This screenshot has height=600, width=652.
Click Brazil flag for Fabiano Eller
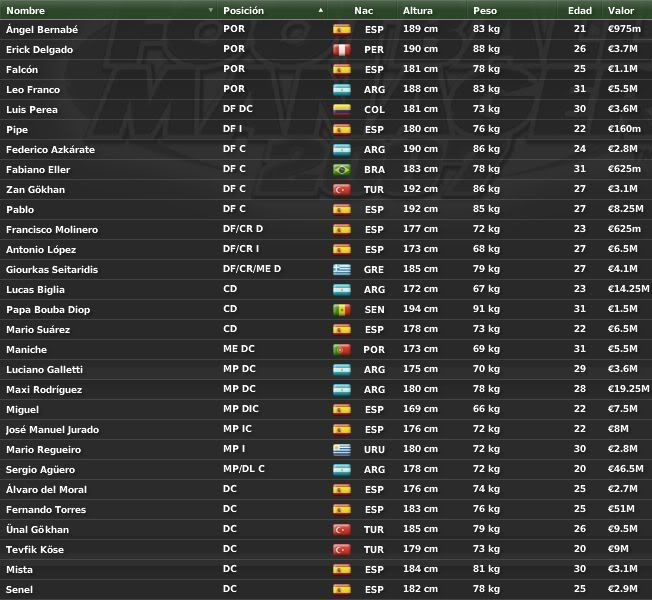click(x=342, y=170)
